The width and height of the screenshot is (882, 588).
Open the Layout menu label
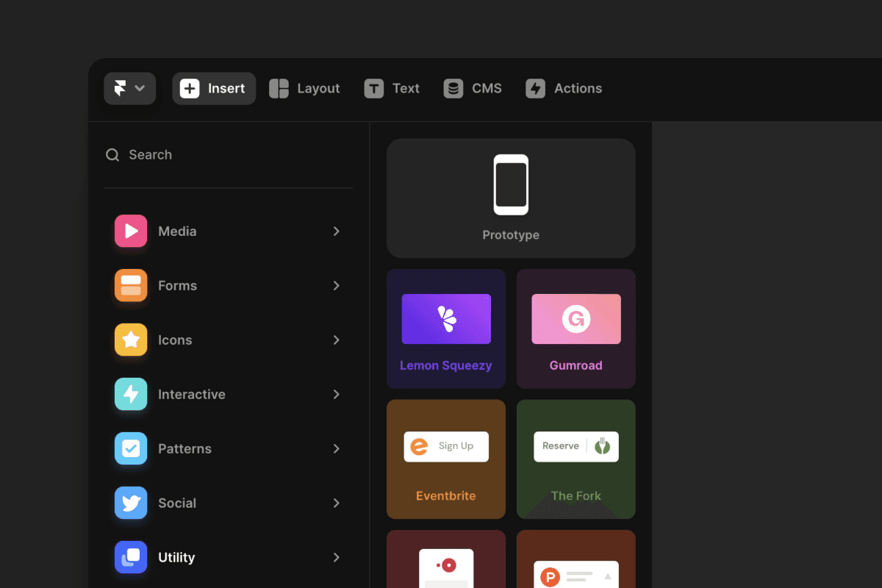point(318,88)
